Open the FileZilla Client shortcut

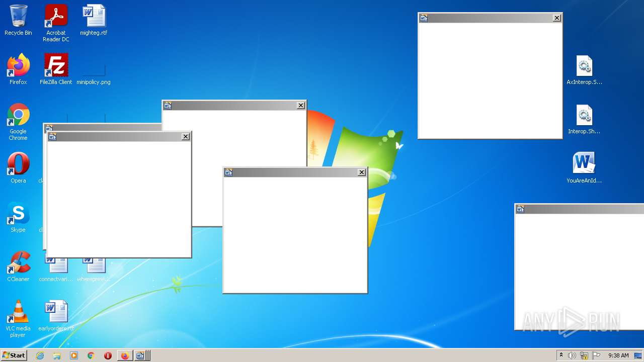[56, 69]
